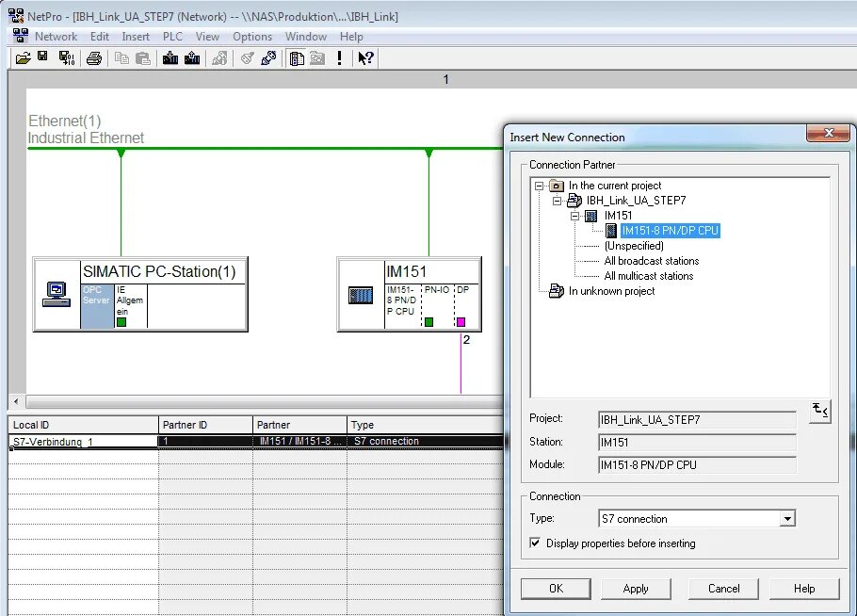Click the Download to PLC icon

pyautogui.click(x=170, y=58)
